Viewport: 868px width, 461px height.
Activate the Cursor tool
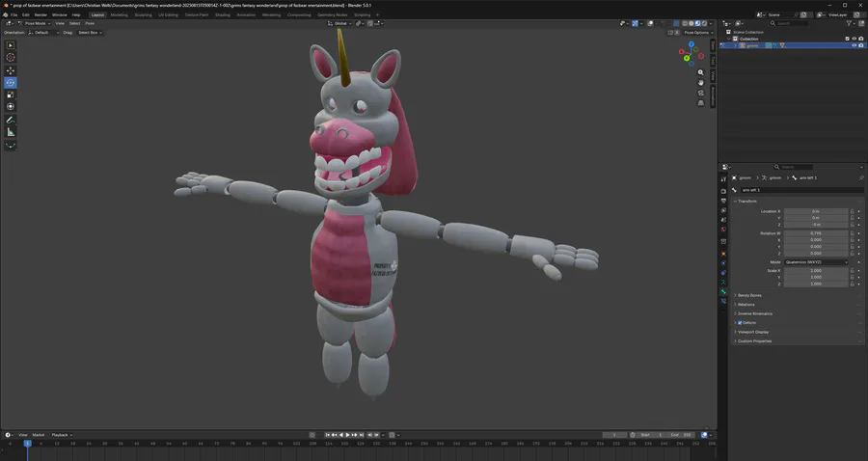coord(11,58)
